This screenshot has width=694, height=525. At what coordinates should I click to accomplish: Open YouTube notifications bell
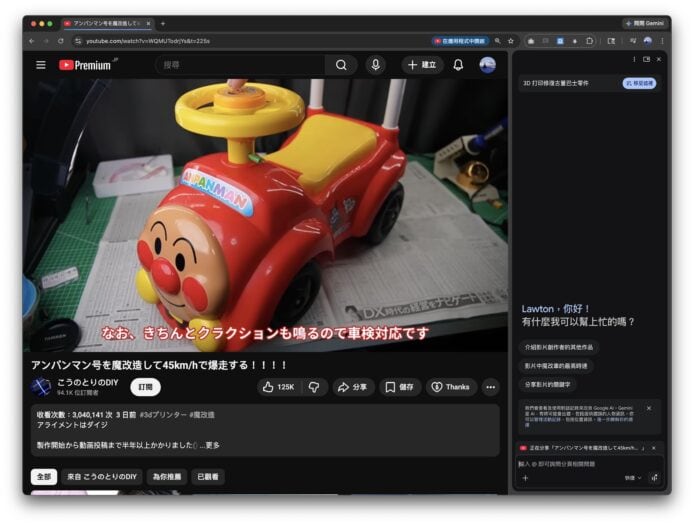[x=458, y=65]
